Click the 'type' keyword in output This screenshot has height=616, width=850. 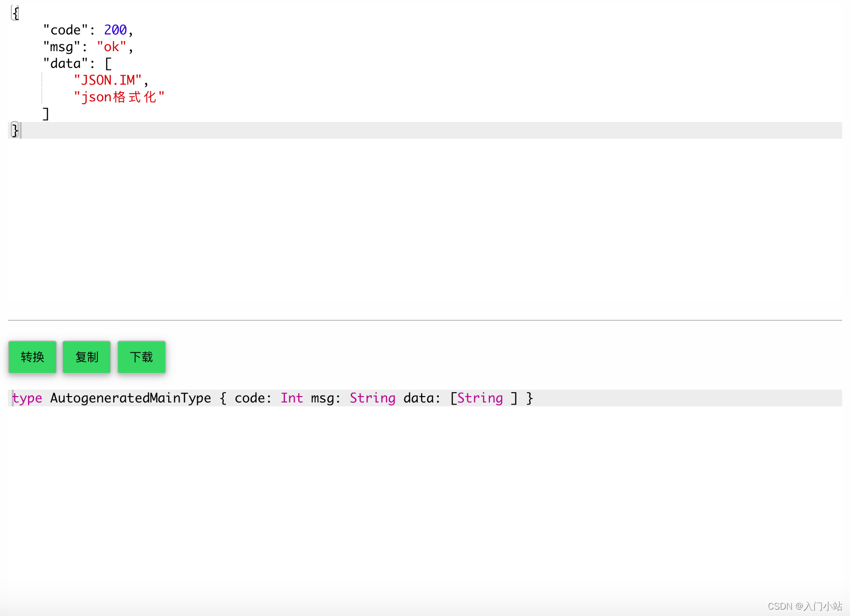[x=27, y=398]
